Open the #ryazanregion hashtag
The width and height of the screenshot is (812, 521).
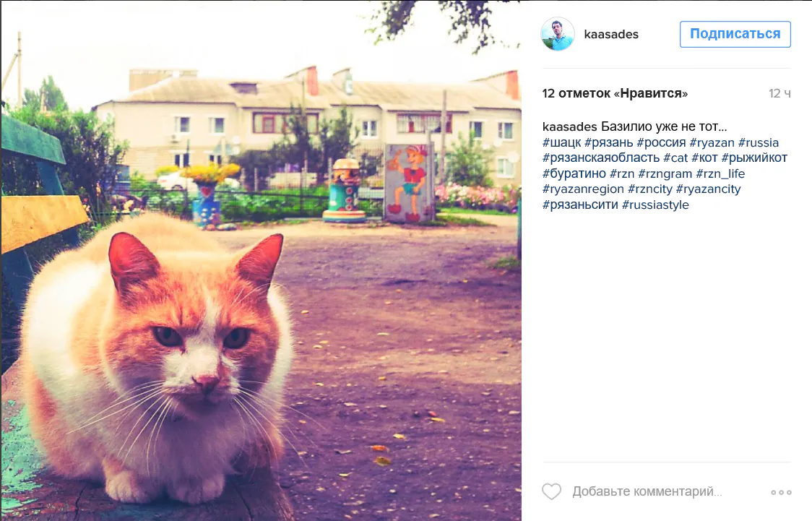[x=583, y=189]
